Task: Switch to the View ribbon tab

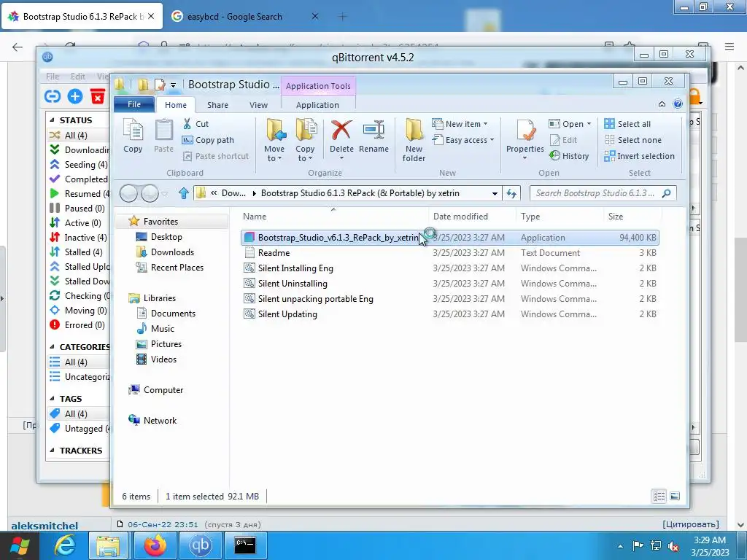Action: click(258, 105)
